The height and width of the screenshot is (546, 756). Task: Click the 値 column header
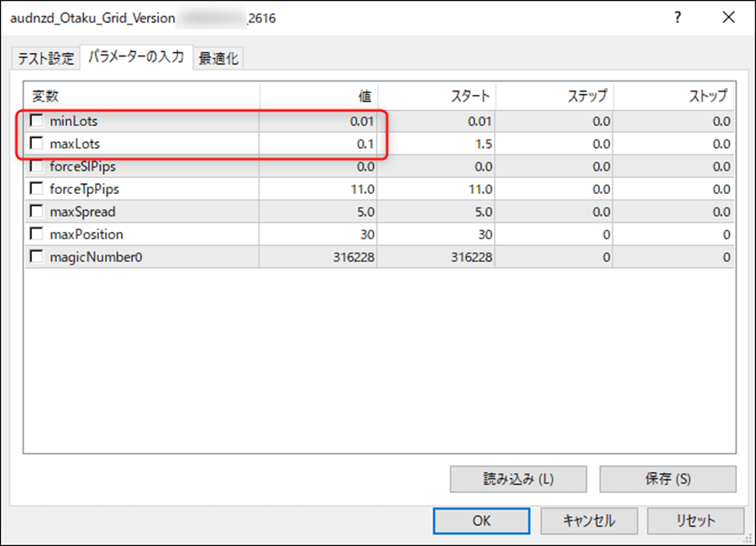point(319,96)
